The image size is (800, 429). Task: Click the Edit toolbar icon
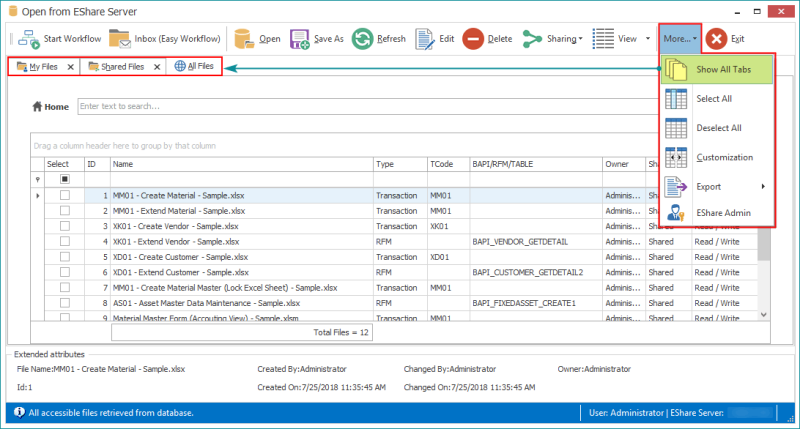(424, 39)
